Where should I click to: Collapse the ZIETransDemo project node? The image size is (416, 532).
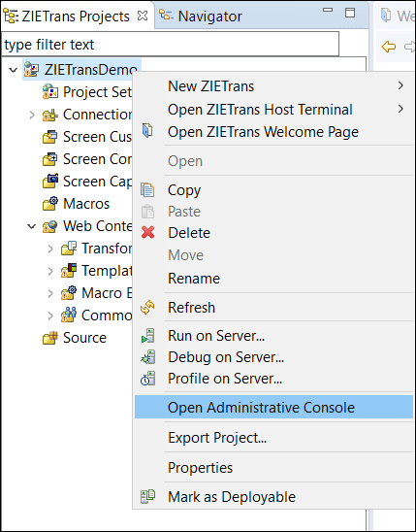(x=14, y=70)
